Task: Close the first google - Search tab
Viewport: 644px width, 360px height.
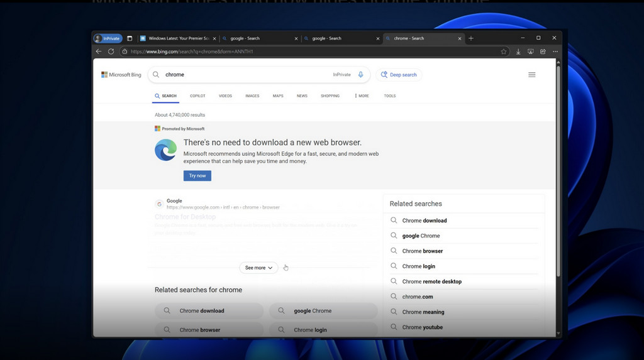Action: (x=296, y=38)
